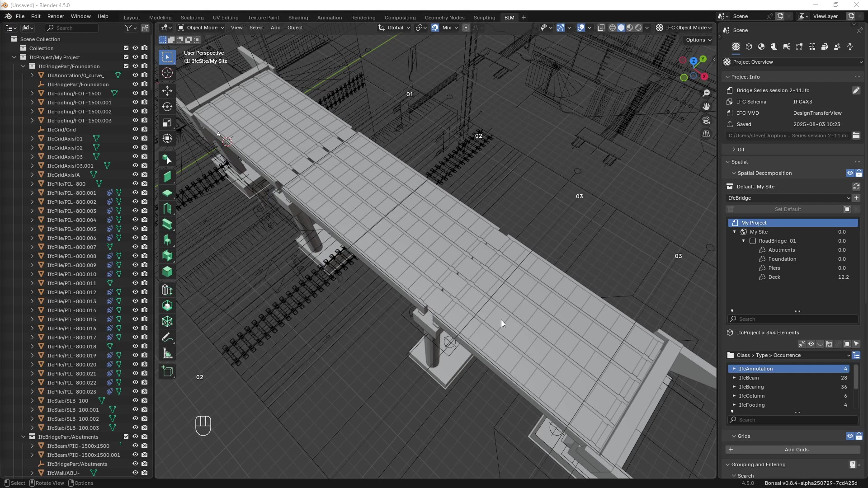Open the Object Information properties tab icon
This screenshot has width=868, height=488.
pos(749,47)
